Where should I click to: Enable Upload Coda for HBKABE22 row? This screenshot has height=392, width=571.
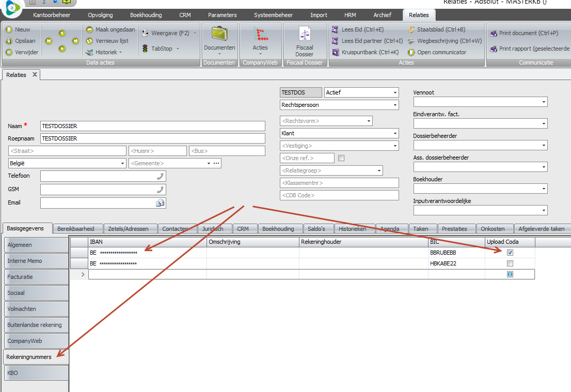pos(510,263)
